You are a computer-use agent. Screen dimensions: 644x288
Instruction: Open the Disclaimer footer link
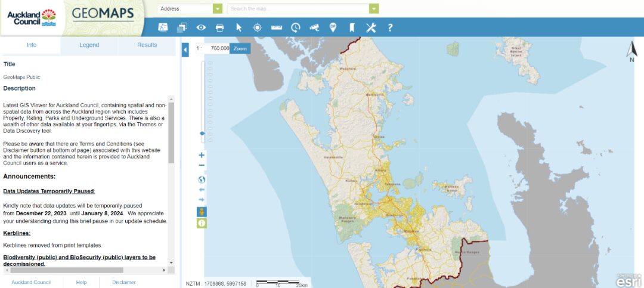pos(124,282)
